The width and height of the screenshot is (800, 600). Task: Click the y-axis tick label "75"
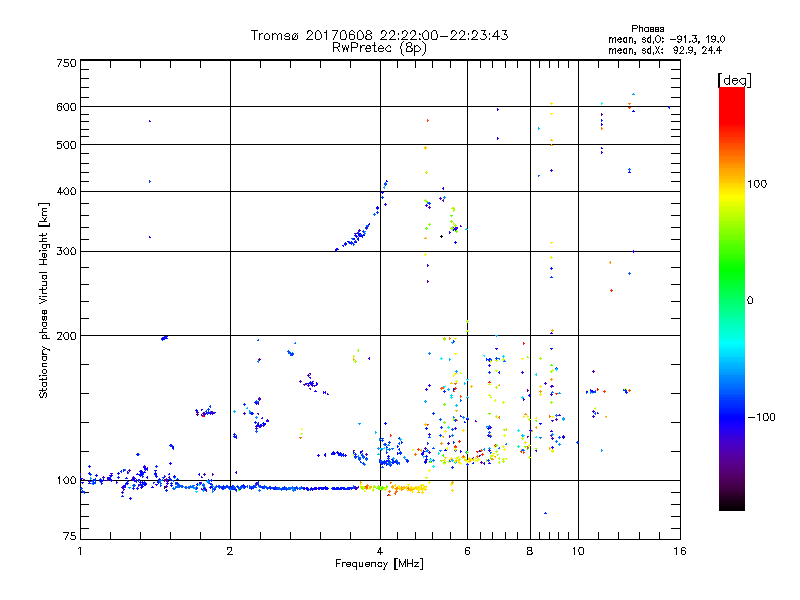[70, 536]
